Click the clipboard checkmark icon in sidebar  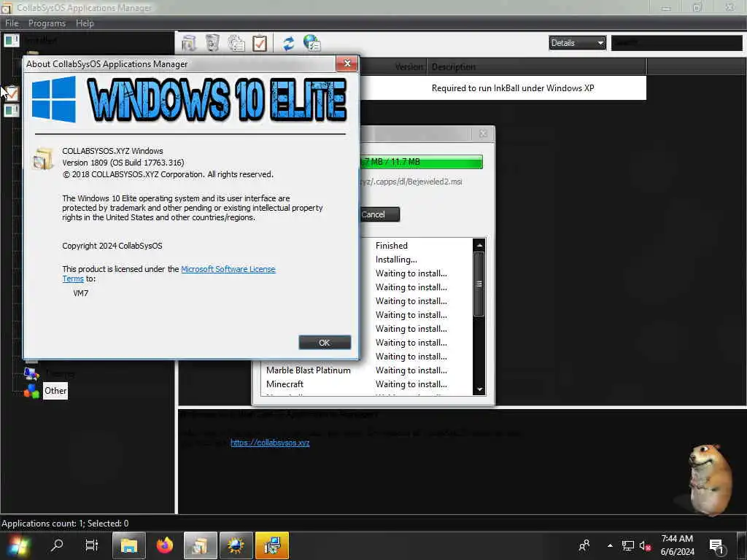pyautogui.click(x=12, y=93)
